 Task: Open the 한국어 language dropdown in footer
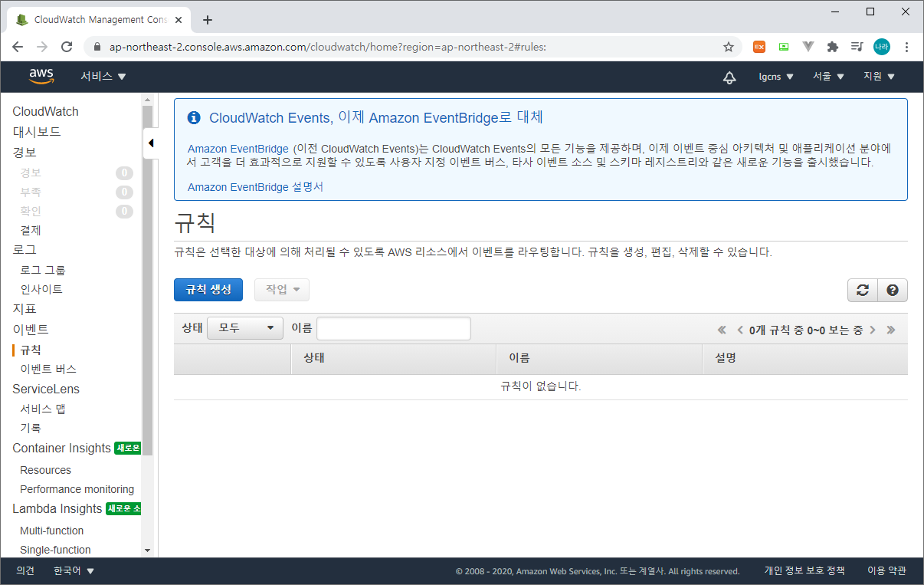click(x=74, y=570)
